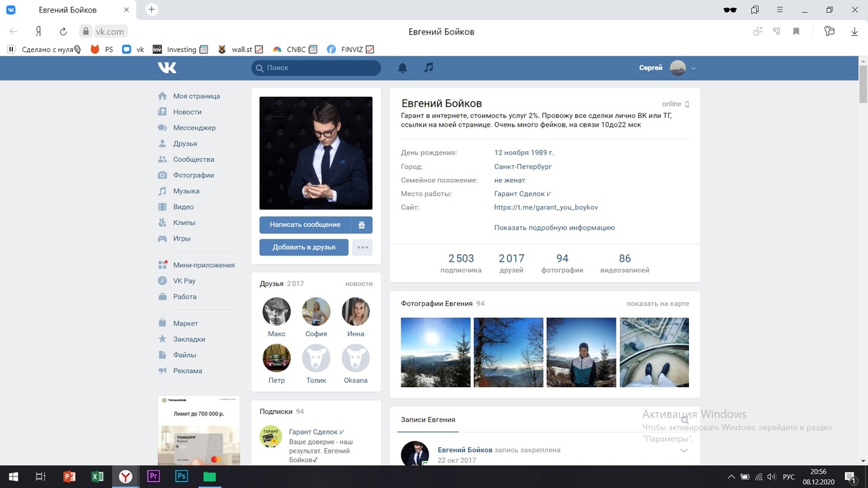Screen dimensions: 868x488
Task: Send a gift via gift icon
Action: (x=361, y=225)
